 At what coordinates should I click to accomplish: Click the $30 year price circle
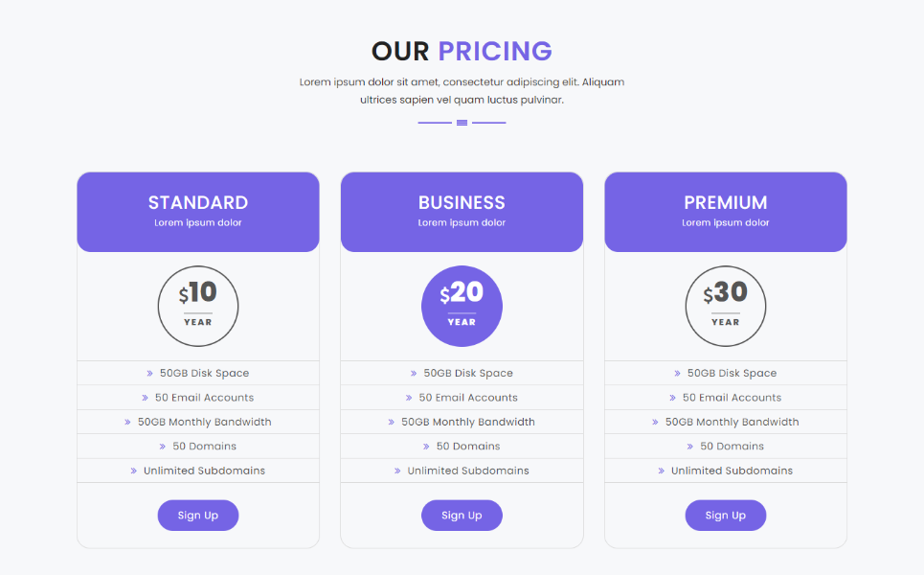(x=725, y=306)
